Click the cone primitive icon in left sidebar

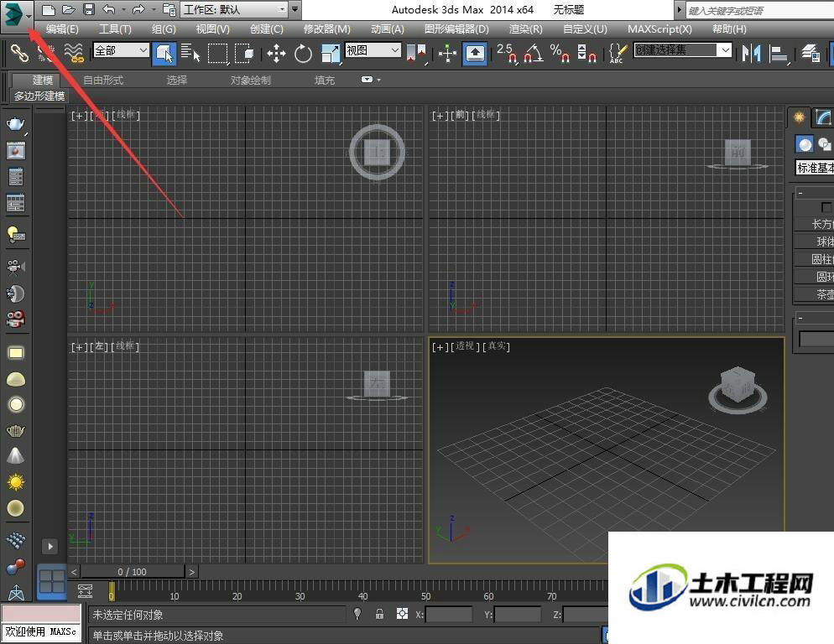pyautogui.click(x=16, y=455)
